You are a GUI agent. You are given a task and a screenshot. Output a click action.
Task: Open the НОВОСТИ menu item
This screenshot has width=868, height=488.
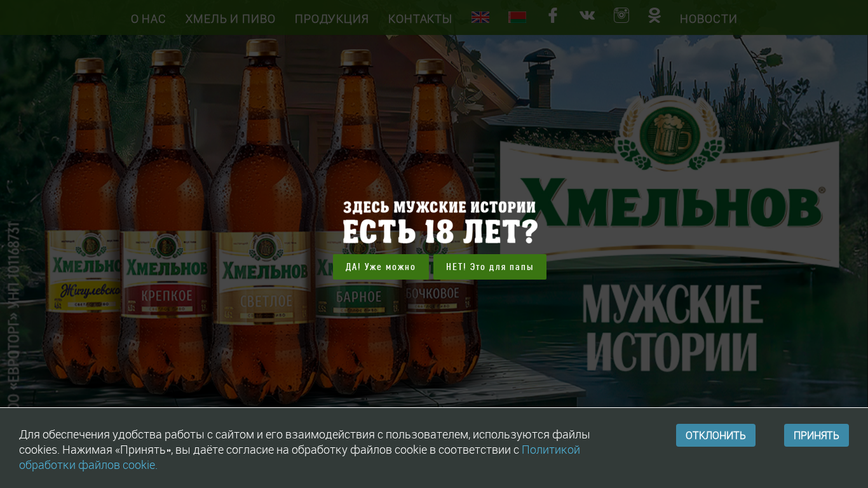coord(709,19)
